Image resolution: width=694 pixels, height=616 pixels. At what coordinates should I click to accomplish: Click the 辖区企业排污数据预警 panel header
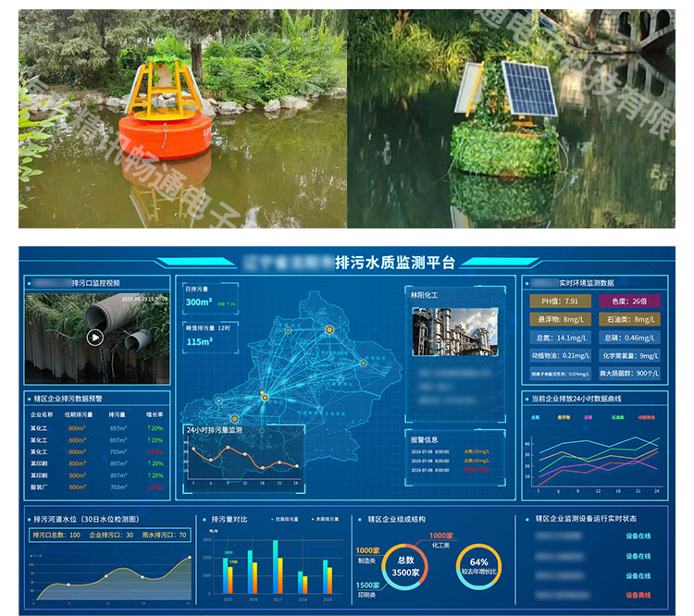click(x=68, y=399)
